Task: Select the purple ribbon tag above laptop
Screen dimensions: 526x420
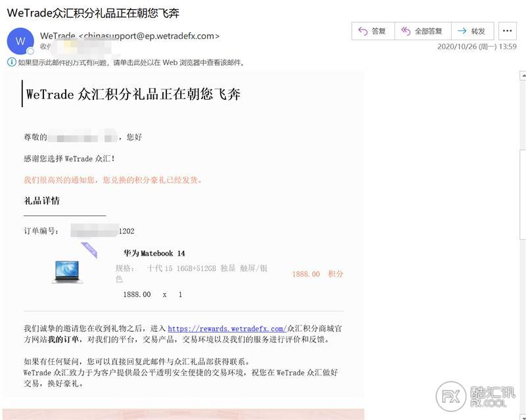Action: coord(89,250)
